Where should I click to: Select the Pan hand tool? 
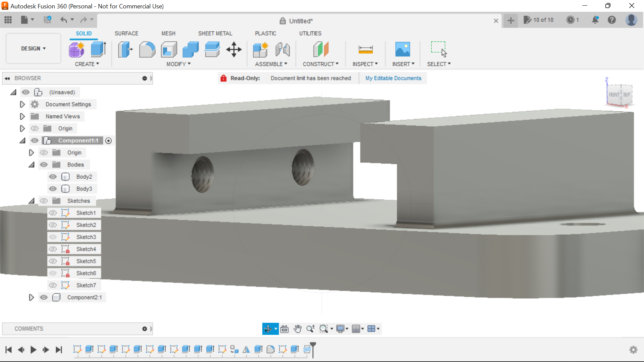[x=298, y=329]
